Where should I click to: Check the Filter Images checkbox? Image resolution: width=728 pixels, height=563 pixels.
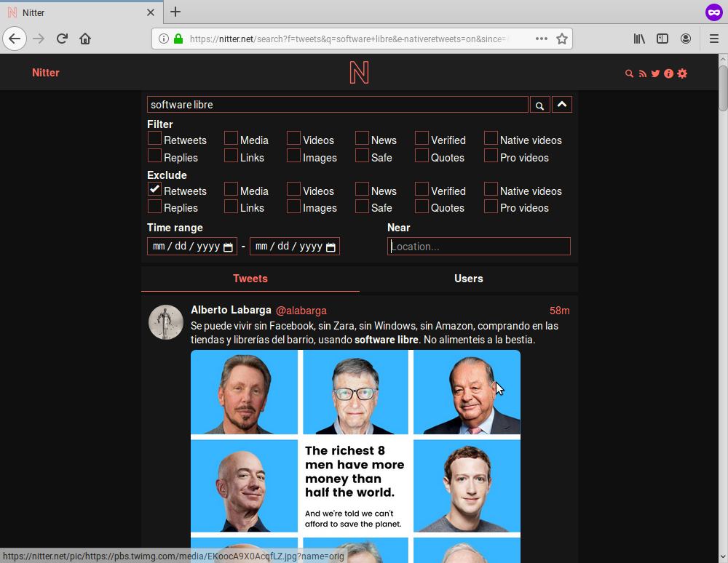coord(293,156)
